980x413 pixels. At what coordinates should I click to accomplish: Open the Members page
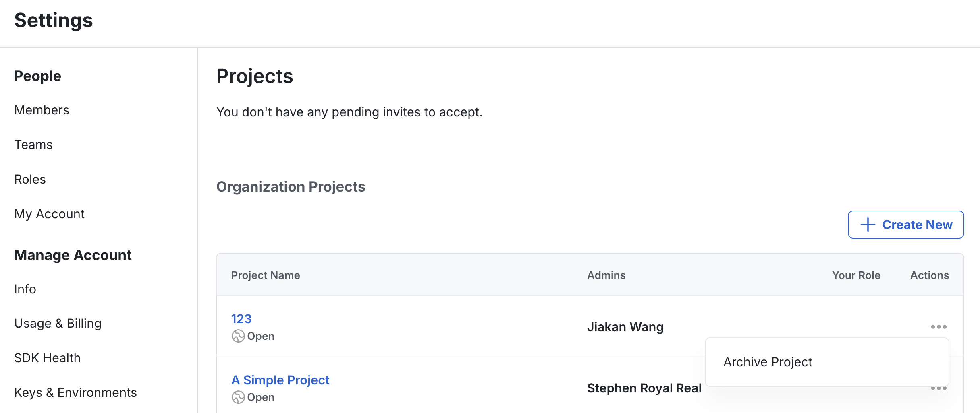pyautogui.click(x=42, y=109)
